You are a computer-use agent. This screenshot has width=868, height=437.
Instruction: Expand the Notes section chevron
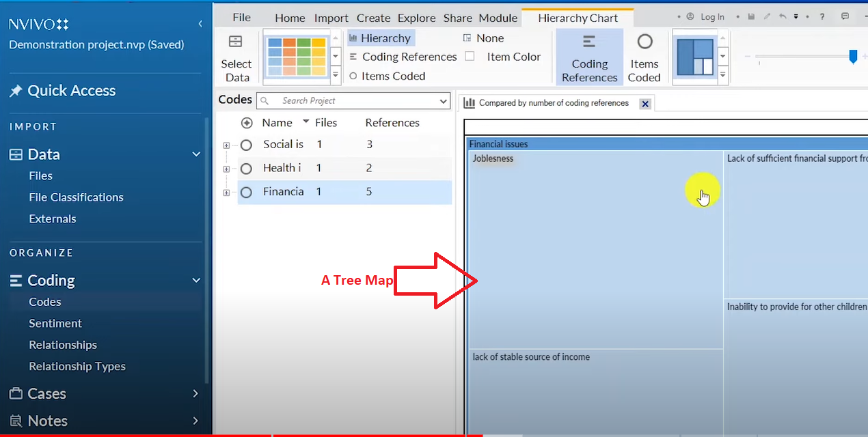196,421
